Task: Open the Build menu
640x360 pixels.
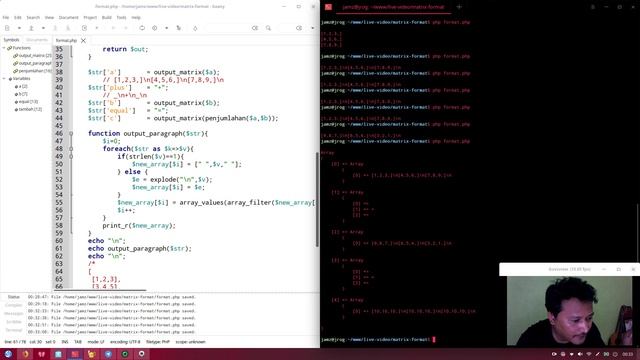Action: 107,18
